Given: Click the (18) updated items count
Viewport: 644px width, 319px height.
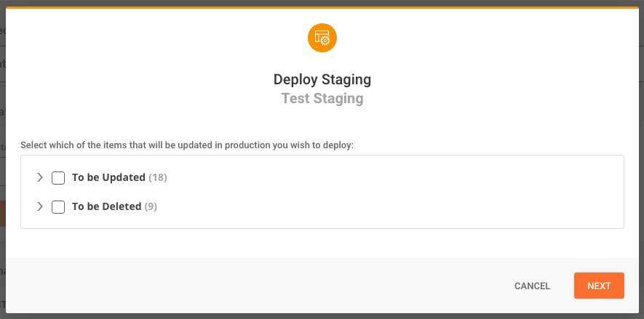Looking at the screenshot, I should tap(158, 177).
